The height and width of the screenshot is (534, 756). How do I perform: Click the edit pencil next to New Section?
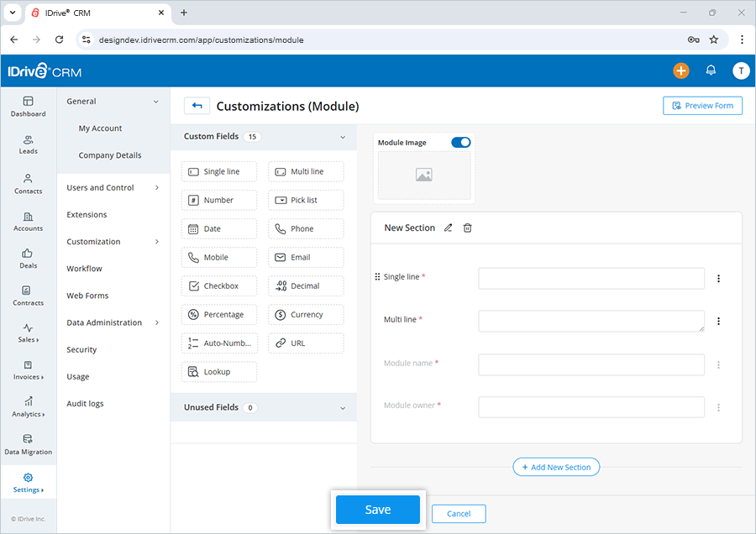448,228
